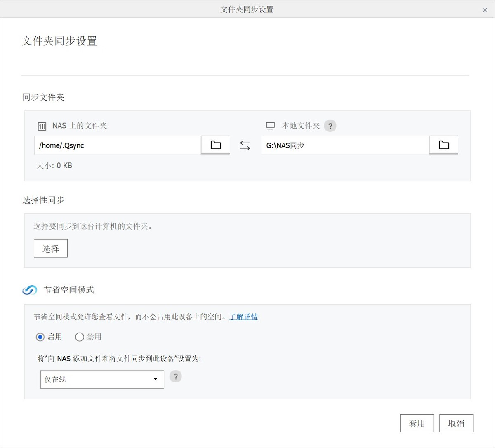Click the help icon next to 仅在线 dropdown
The height and width of the screenshot is (448, 495).
coord(175,376)
